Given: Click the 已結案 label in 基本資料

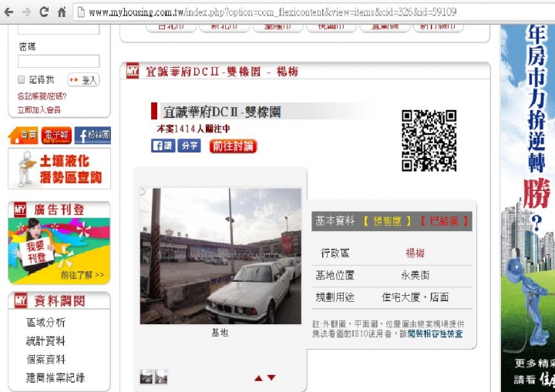Looking at the screenshot, I should click(444, 221).
